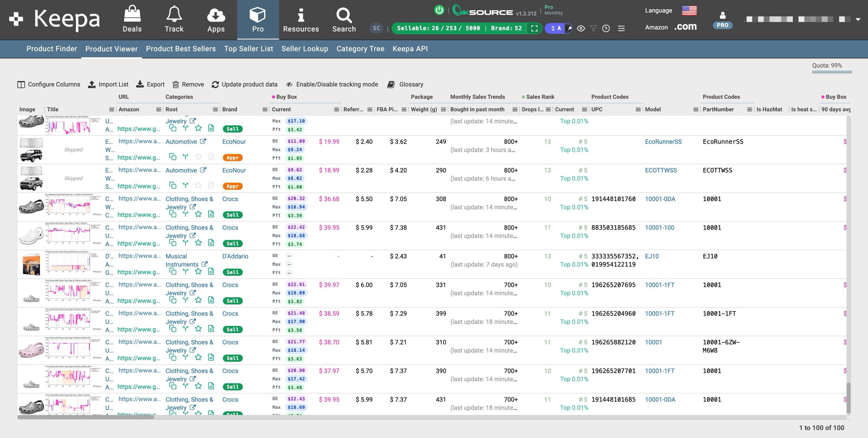The height and width of the screenshot is (438, 868).
Task: Click the Export button
Action: (150, 84)
